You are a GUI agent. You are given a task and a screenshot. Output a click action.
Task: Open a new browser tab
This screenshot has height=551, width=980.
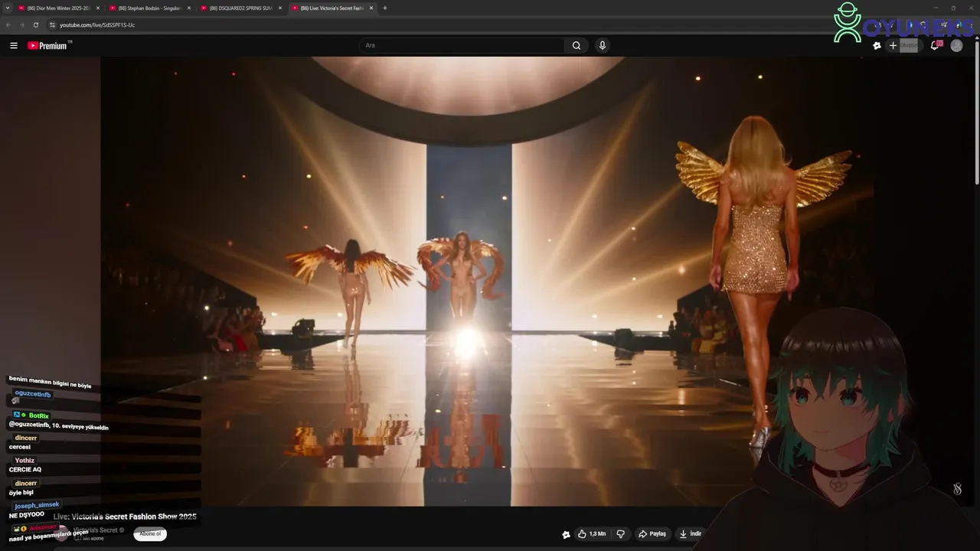click(385, 8)
